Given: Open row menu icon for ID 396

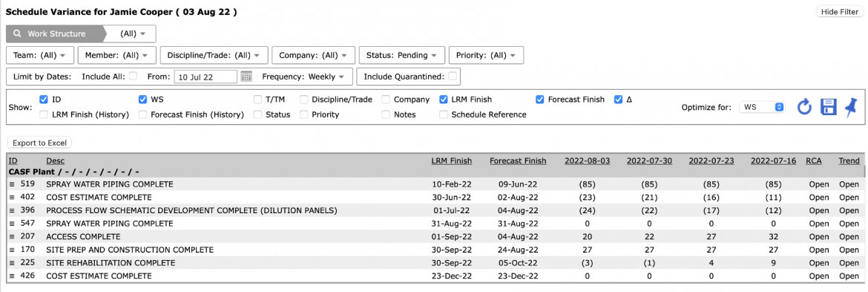Looking at the screenshot, I should coord(12,210).
